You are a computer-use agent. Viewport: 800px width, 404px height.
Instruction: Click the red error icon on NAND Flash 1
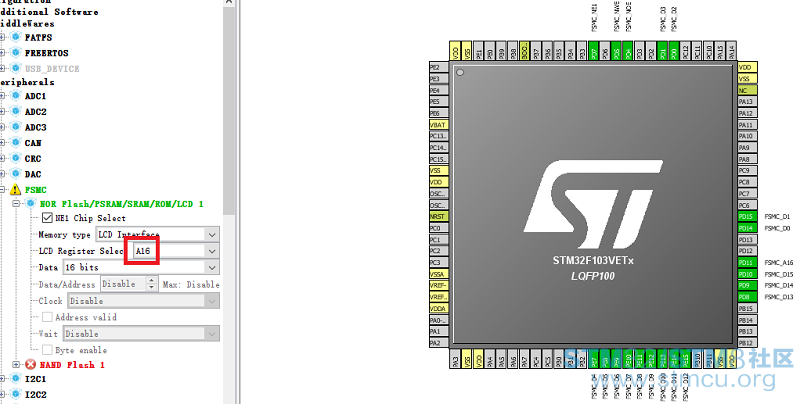coord(31,365)
